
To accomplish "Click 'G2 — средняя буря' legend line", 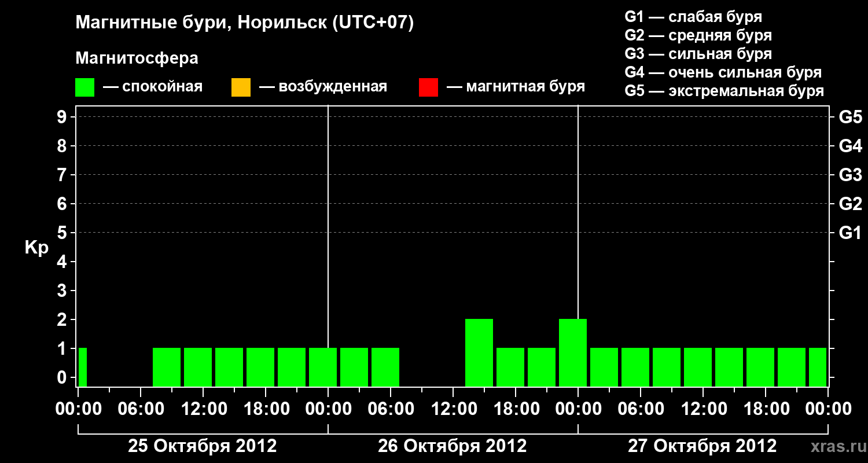I will pyautogui.click(x=698, y=35).
